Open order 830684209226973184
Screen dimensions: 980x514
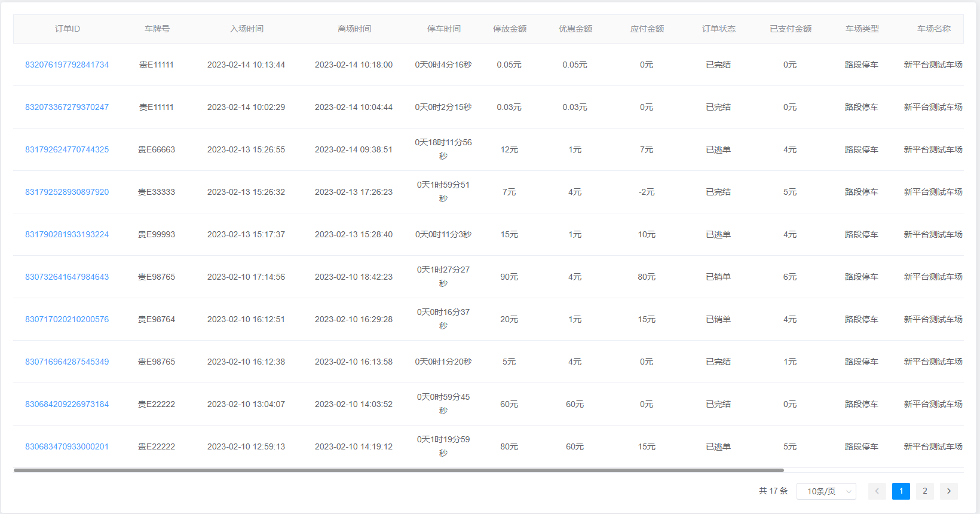pyautogui.click(x=67, y=404)
